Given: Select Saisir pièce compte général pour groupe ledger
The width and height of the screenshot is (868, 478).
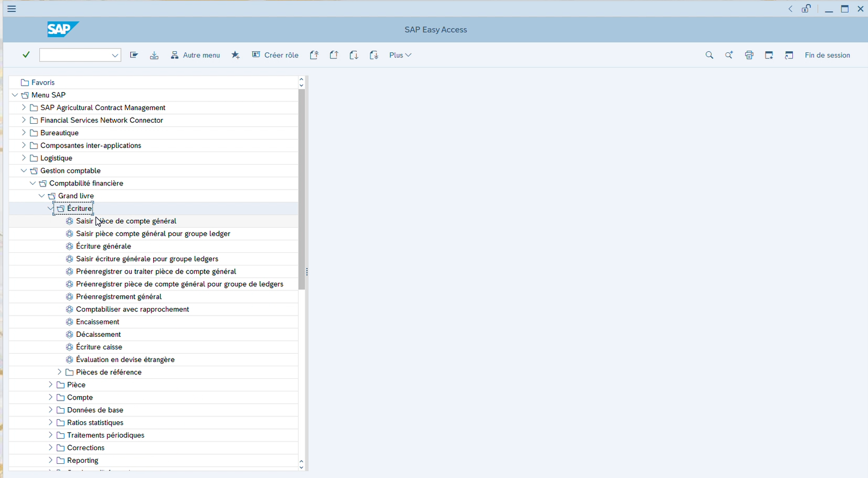Looking at the screenshot, I should (153, 233).
